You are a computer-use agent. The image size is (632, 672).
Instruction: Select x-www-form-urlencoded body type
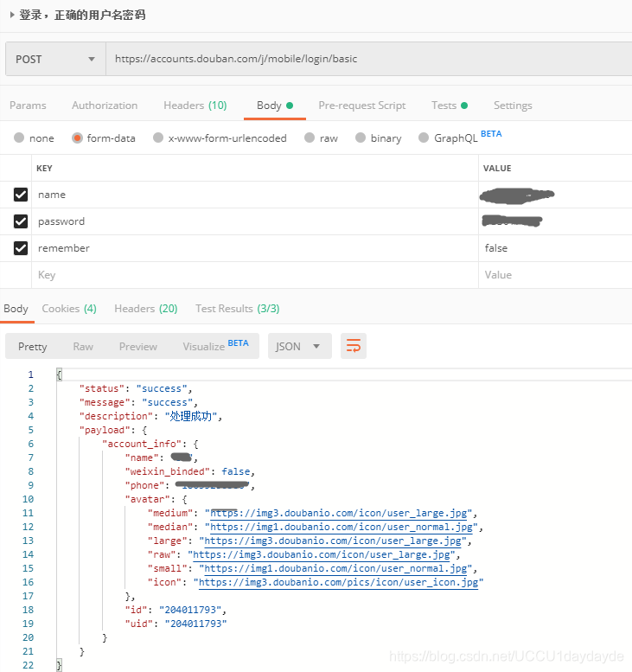coord(220,138)
